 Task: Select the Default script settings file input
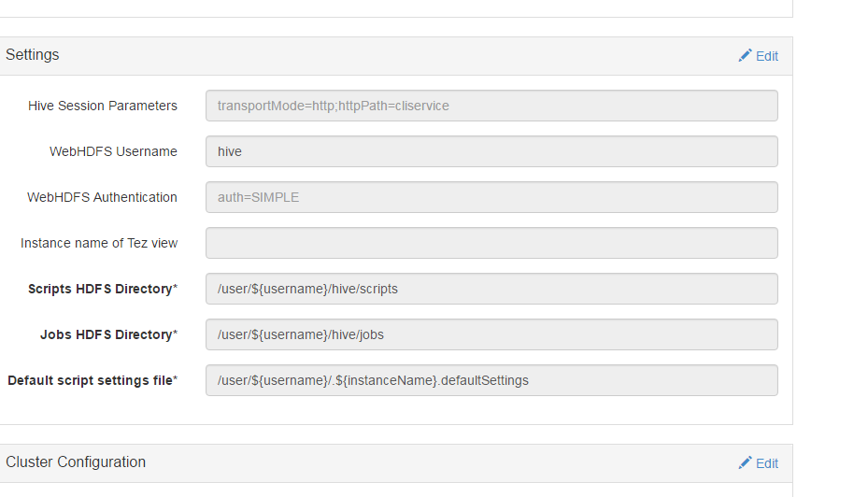pyautogui.click(x=491, y=380)
